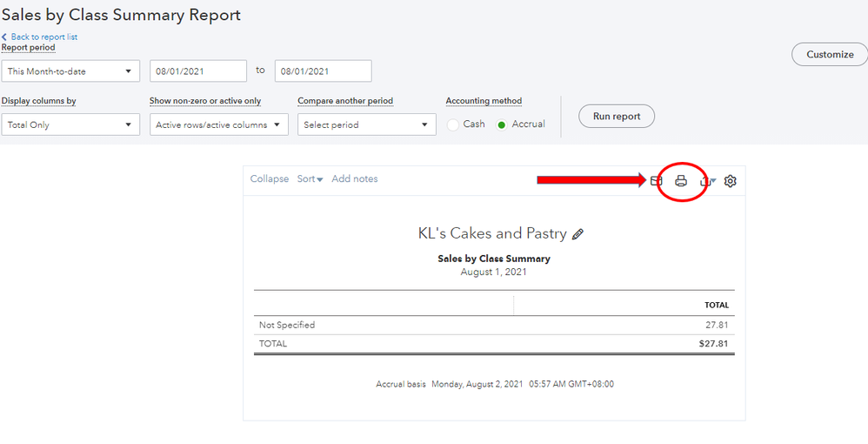This screenshot has width=868, height=444.
Task: Open the Active rows/active columns dropdown
Action: coord(218,125)
